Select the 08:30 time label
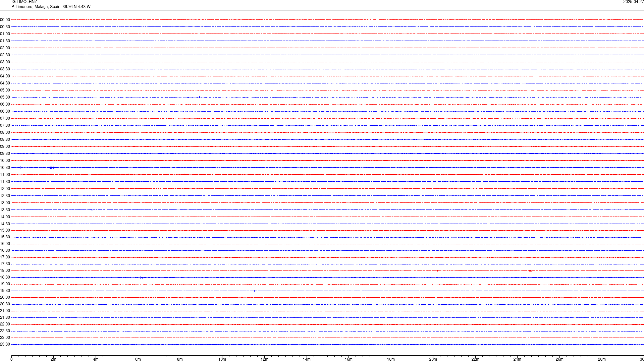644x362 pixels. coord(5,139)
